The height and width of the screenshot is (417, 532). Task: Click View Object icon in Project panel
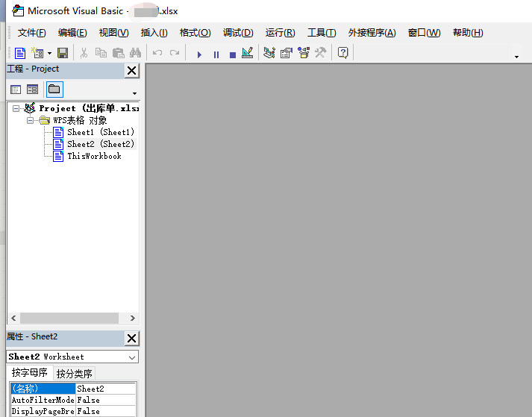pyautogui.click(x=33, y=90)
